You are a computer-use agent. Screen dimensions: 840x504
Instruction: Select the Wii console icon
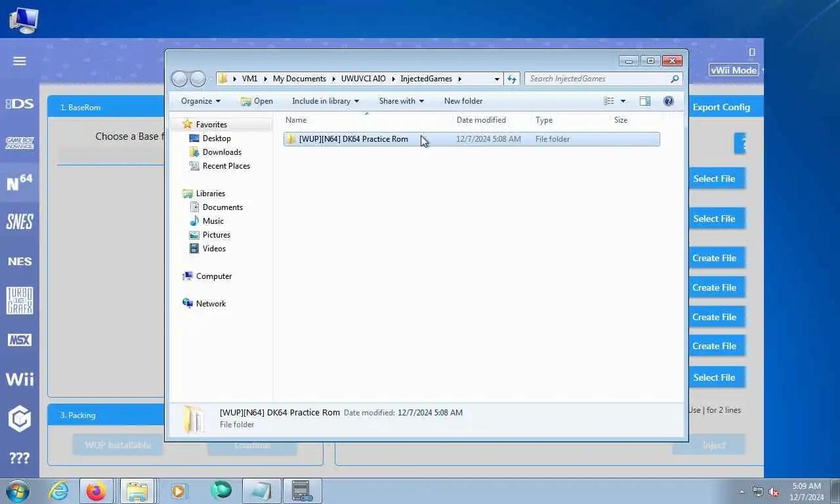coord(20,379)
